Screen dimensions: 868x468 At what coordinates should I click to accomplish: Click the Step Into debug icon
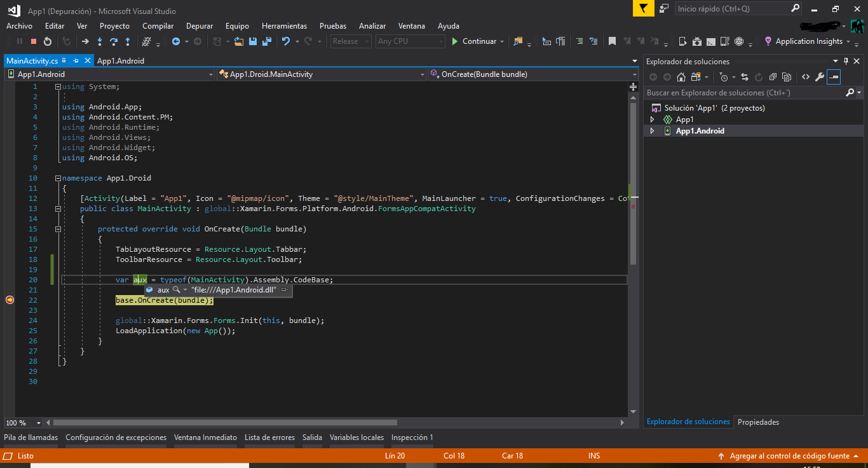[100, 41]
